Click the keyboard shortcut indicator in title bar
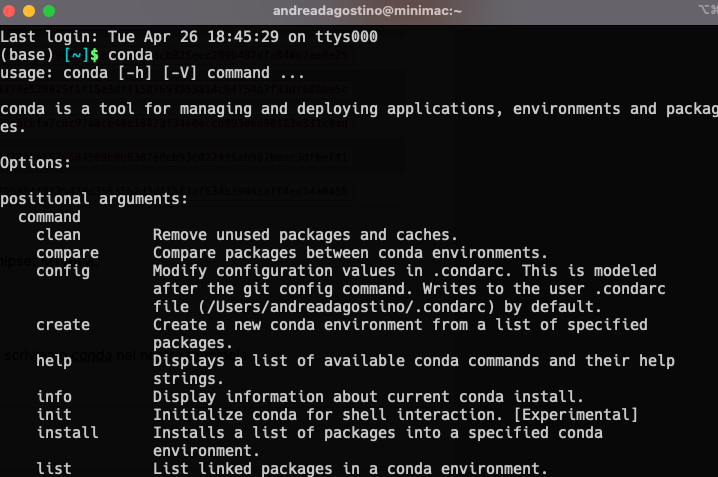This screenshot has width=718, height=477. coord(706,10)
